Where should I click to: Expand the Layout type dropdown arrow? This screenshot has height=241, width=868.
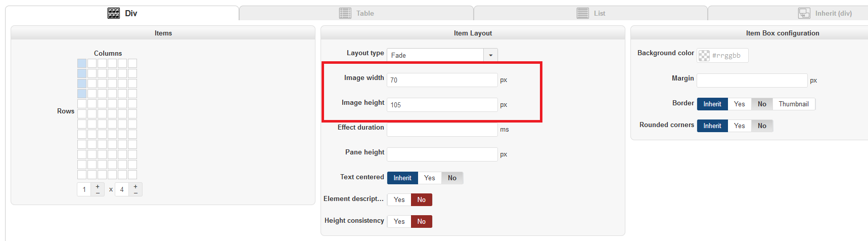pyautogui.click(x=490, y=55)
